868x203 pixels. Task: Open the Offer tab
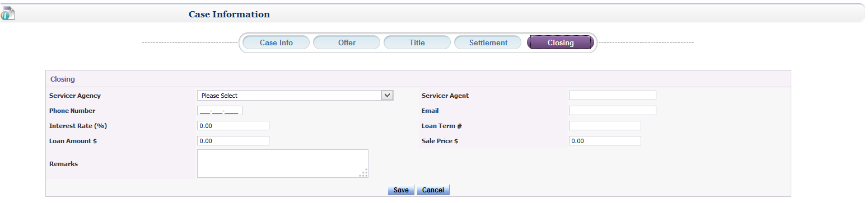[x=347, y=43]
